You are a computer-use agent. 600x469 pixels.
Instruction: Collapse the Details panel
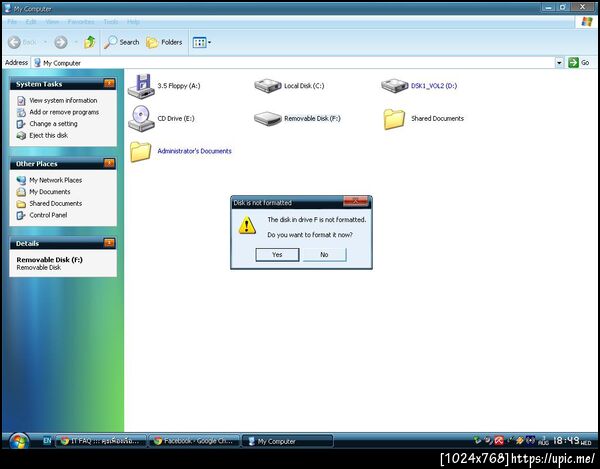coord(109,243)
